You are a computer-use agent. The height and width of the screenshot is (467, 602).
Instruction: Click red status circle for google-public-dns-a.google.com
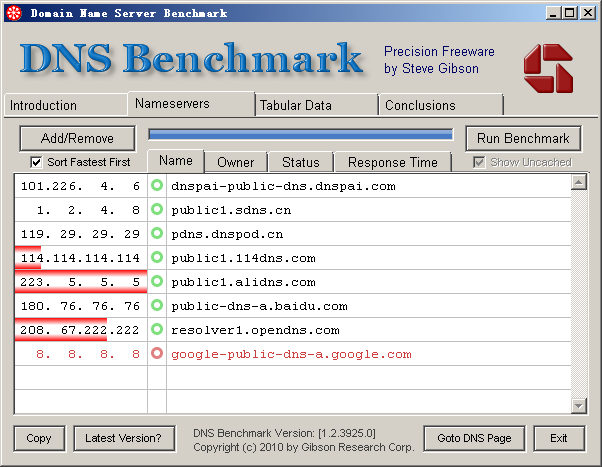[x=157, y=353]
